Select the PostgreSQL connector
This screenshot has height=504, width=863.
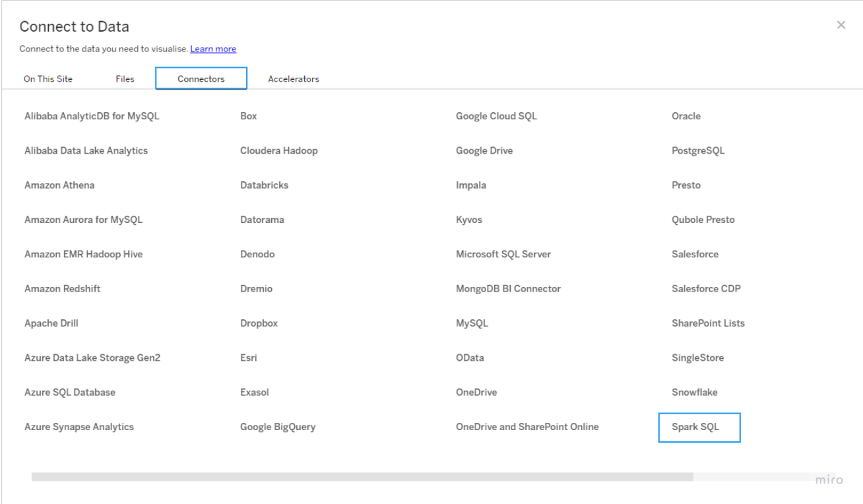[698, 150]
